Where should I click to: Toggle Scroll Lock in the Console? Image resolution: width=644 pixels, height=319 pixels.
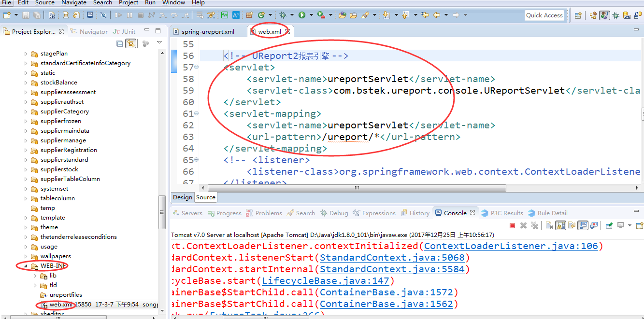(x=560, y=225)
